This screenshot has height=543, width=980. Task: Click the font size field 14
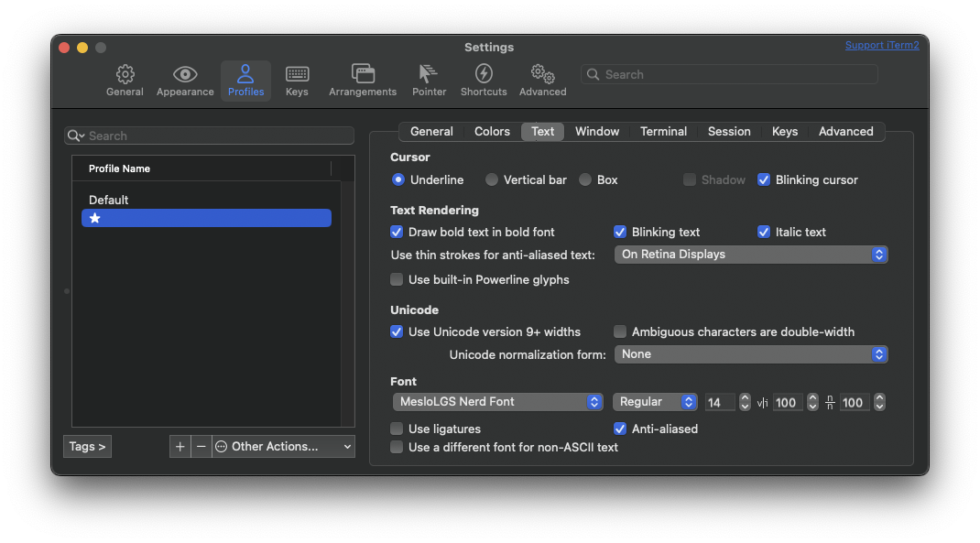click(720, 402)
